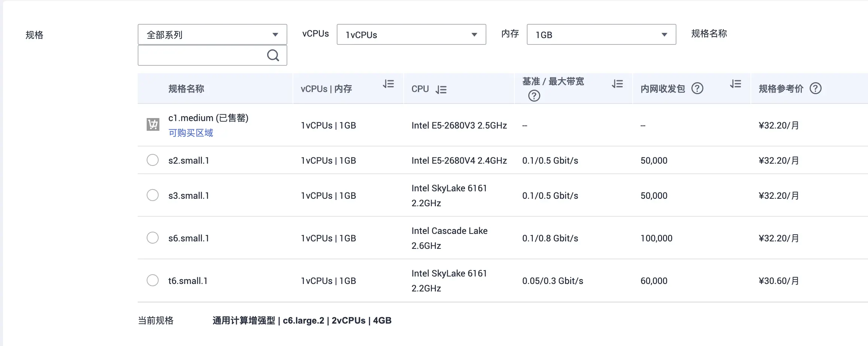Focus the flavor name search field

(x=202, y=56)
